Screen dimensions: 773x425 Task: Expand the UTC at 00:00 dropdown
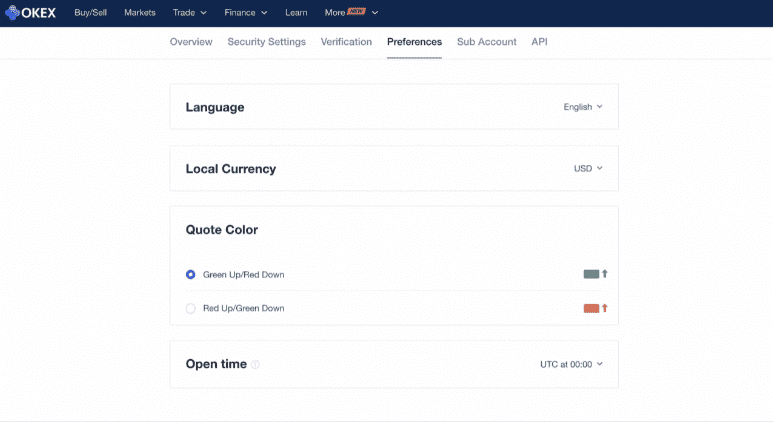click(x=571, y=365)
